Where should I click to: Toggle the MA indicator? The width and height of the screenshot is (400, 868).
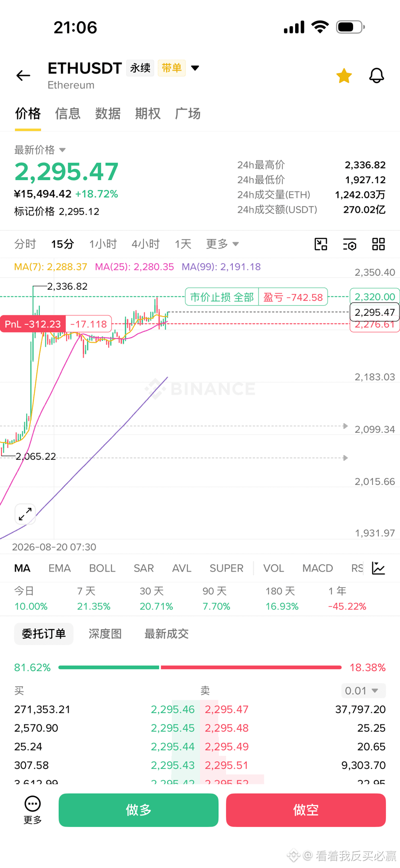22,568
